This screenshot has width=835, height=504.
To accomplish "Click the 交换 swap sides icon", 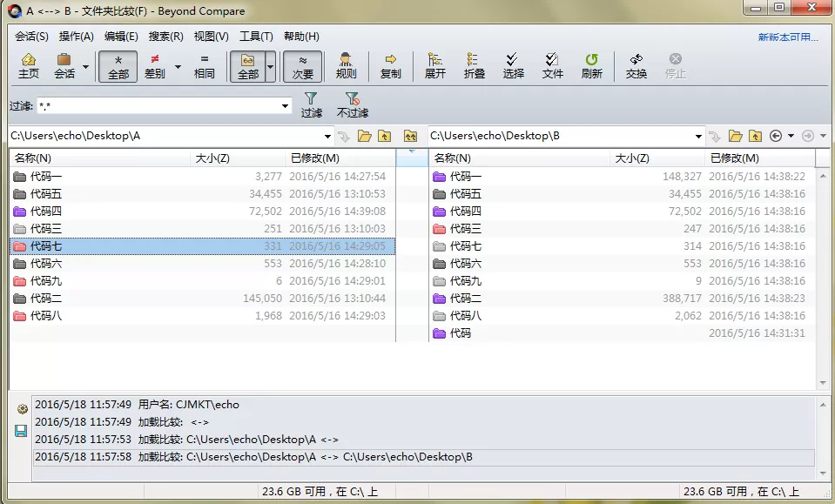I will (x=636, y=66).
